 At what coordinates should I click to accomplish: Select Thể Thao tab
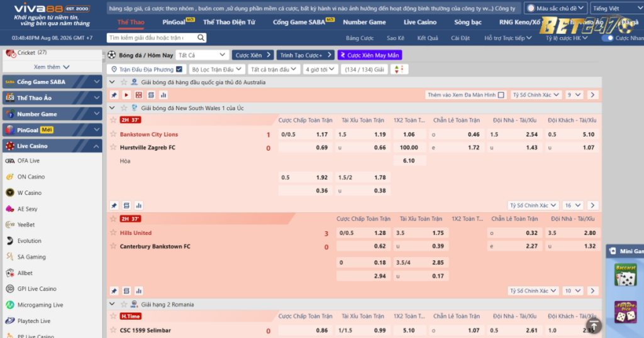pos(131,22)
